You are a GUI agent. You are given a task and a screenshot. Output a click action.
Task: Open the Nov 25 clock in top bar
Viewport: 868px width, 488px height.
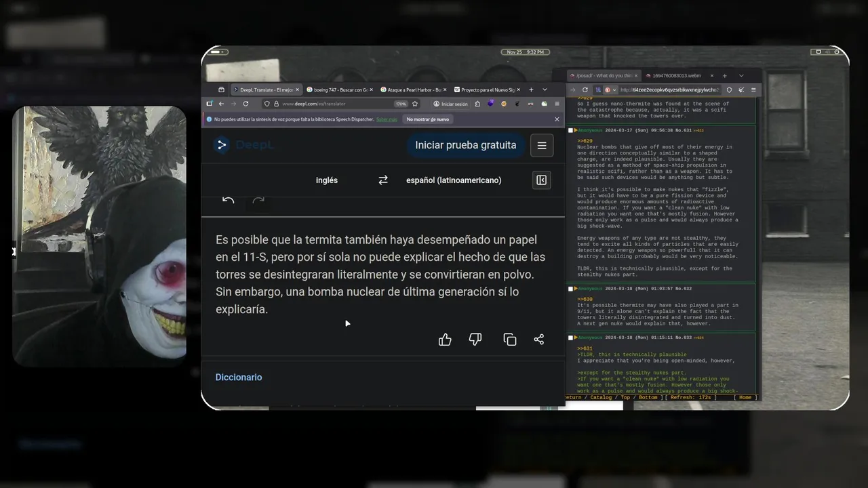[525, 52]
